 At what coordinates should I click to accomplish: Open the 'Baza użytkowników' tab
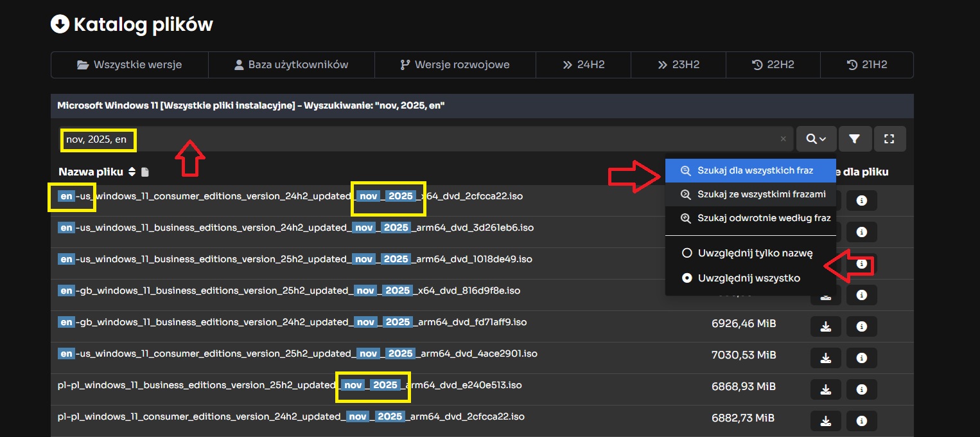pyautogui.click(x=291, y=65)
